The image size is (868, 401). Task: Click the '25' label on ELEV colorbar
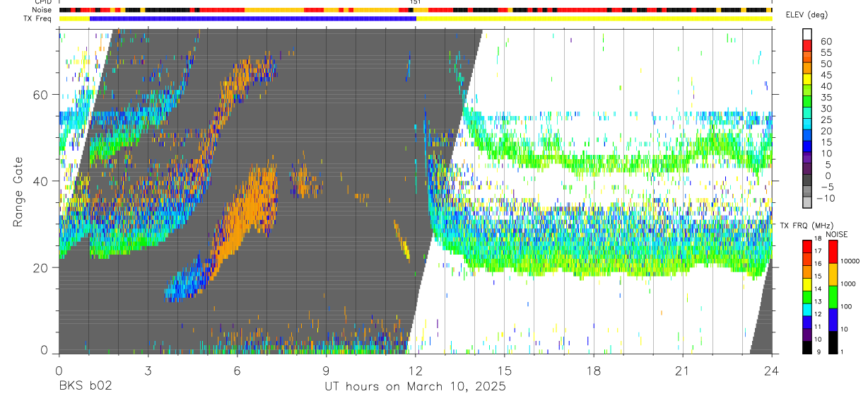coord(826,120)
